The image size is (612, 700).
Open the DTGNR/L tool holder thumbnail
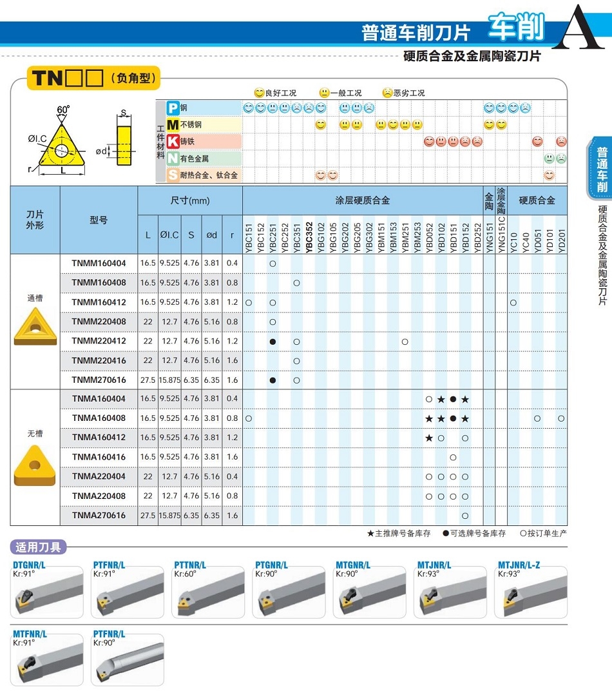click(47, 592)
